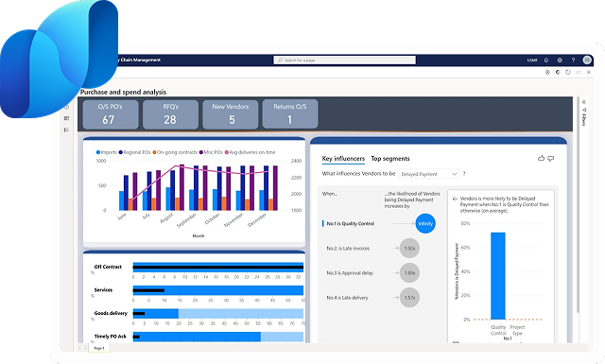This screenshot has height=364, width=605.
Task: Select the No.1 is Quality Control influencer
Action: 351,223
